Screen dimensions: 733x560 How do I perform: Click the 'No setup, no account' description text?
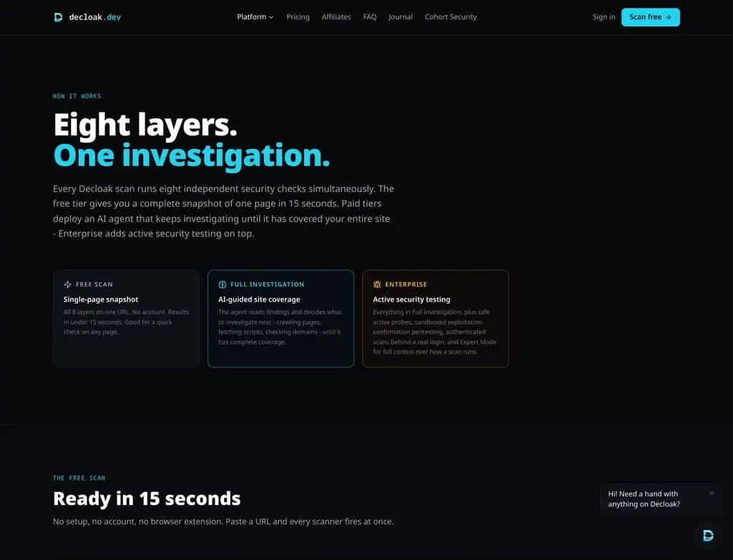[x=223, y=521]
